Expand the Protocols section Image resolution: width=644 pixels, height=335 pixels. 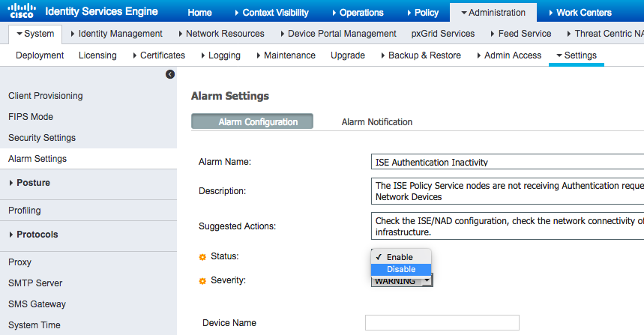[34, 235]
